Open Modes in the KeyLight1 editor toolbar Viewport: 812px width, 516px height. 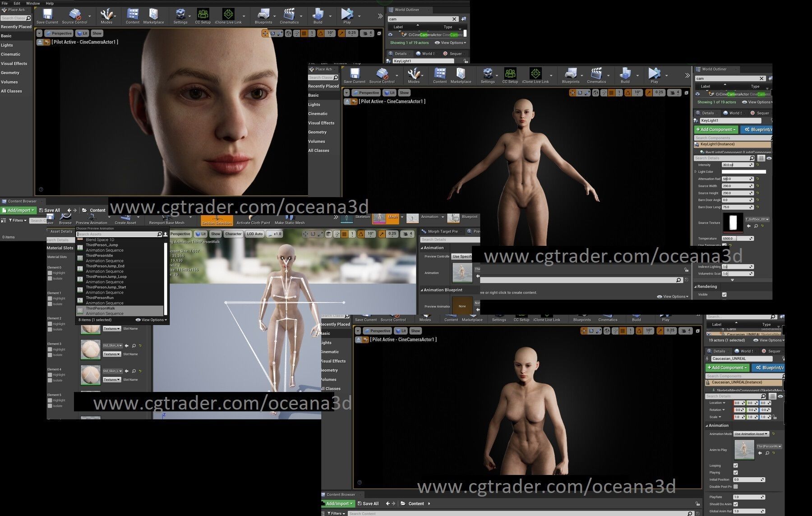[x=414, y=76]
